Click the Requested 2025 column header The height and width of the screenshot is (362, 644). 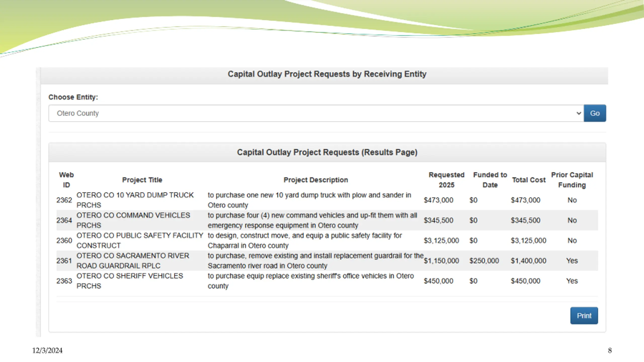pos(447,180)
